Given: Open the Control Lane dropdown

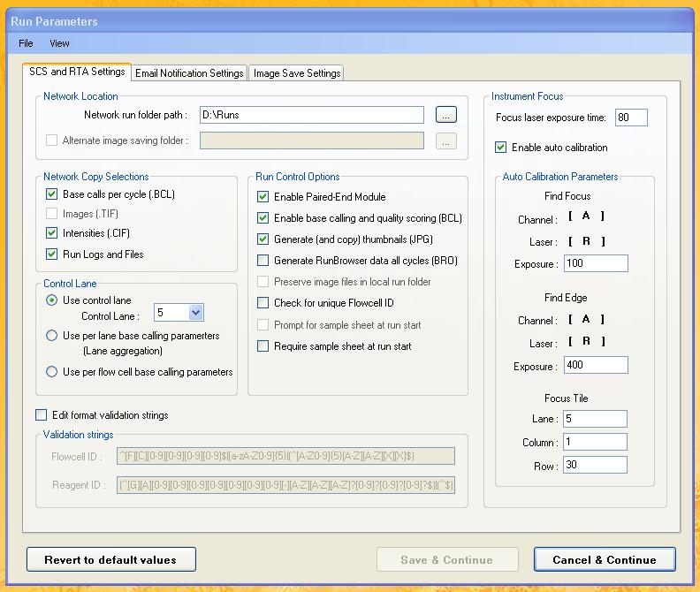Looking at the screenshot, I should coord(195,313).
